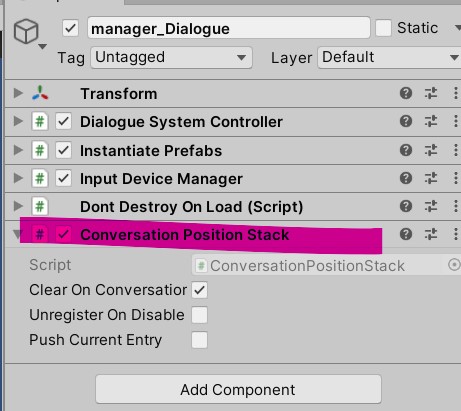
Task: Expand the Instantiate Prefabs foldout
Action: pyautogui.click(x=18, y=150)
